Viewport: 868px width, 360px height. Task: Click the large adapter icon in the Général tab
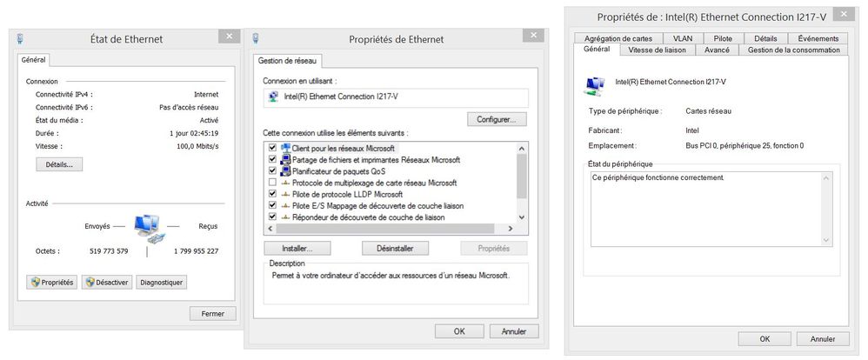596,83
